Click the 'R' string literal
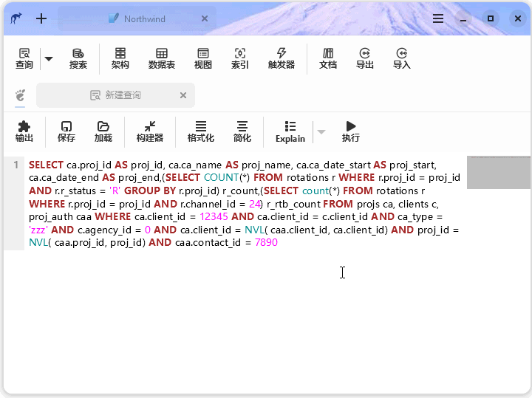This screenshot has width=532, height=398. (115, 191)
